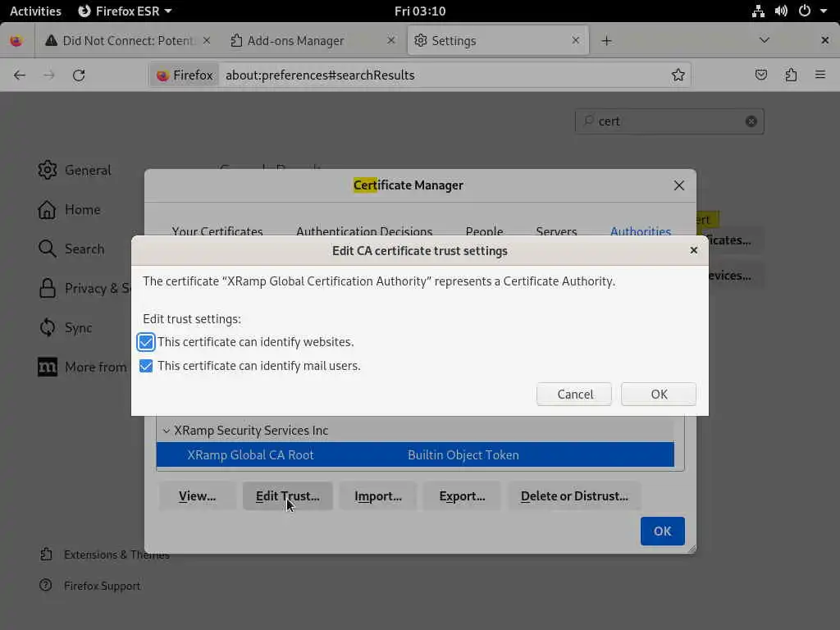Open the General settings category

coord(75,171)
